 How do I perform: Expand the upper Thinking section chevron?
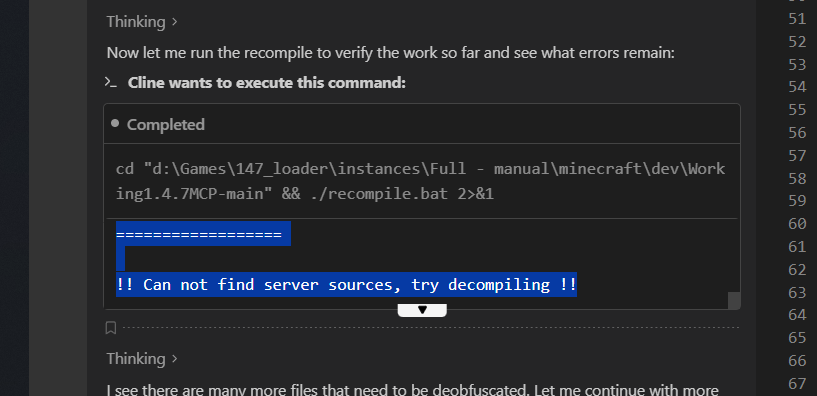175,22
